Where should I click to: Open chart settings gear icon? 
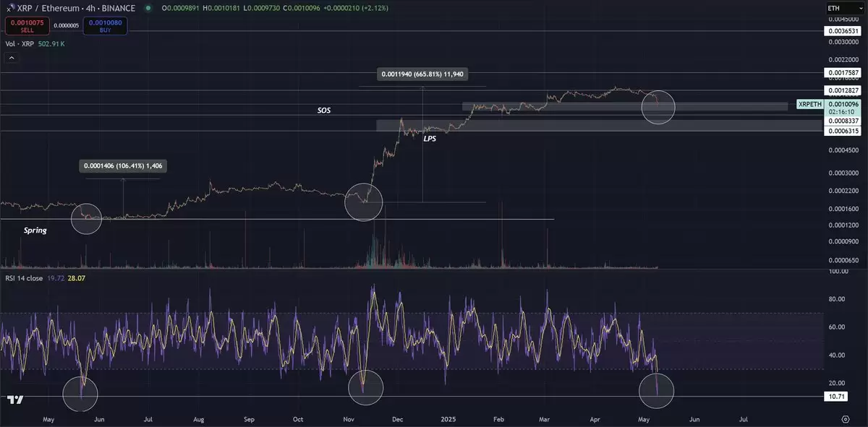point(845,418)
